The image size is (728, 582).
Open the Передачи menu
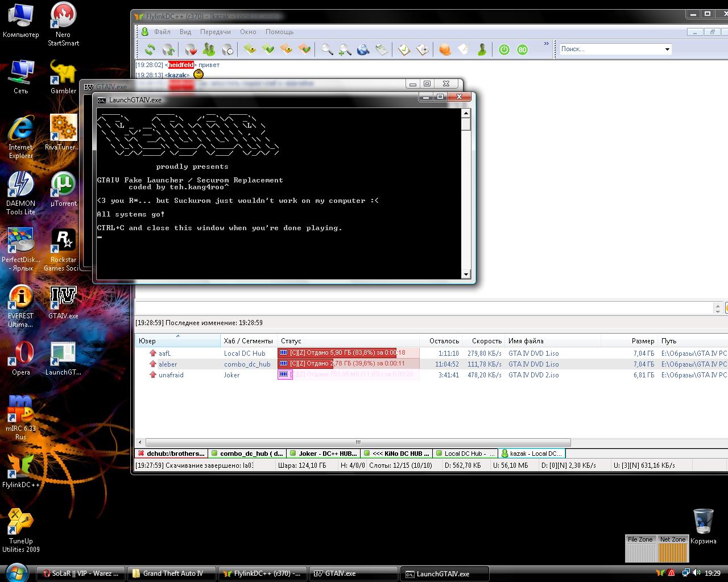point(215,32)
